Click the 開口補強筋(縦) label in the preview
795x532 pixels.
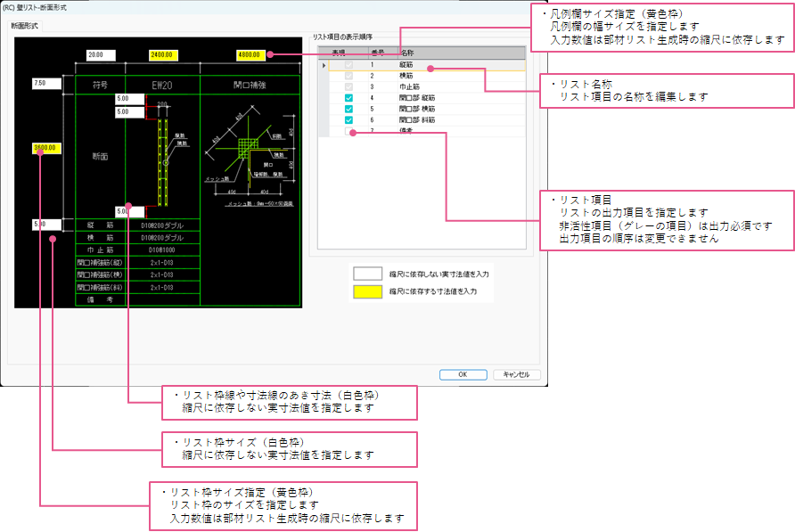point(100,263)
